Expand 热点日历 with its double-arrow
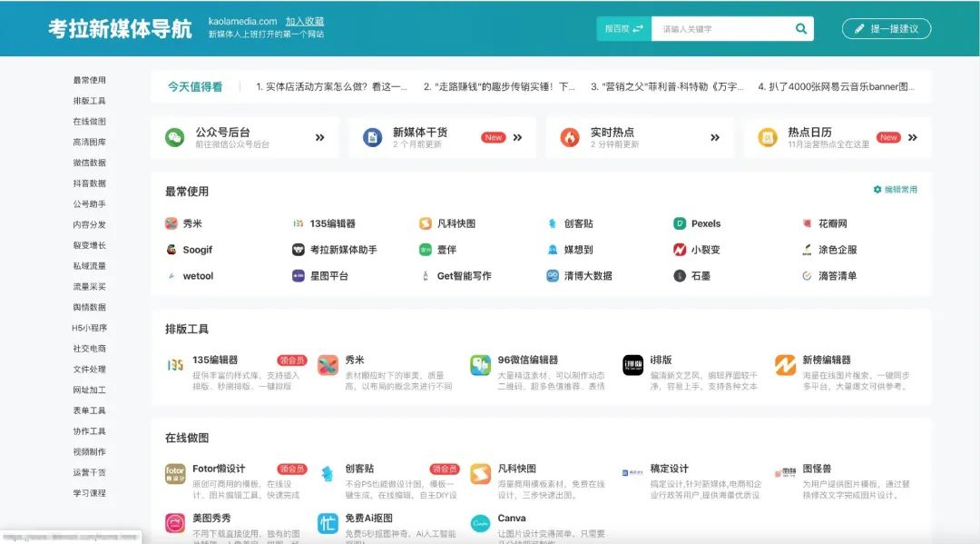 910,136
